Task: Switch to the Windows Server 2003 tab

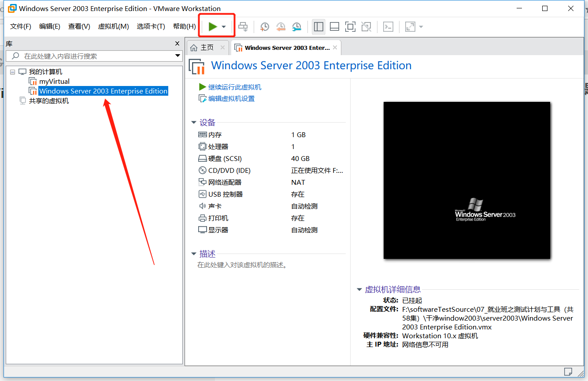Action: tap(287, 48)
